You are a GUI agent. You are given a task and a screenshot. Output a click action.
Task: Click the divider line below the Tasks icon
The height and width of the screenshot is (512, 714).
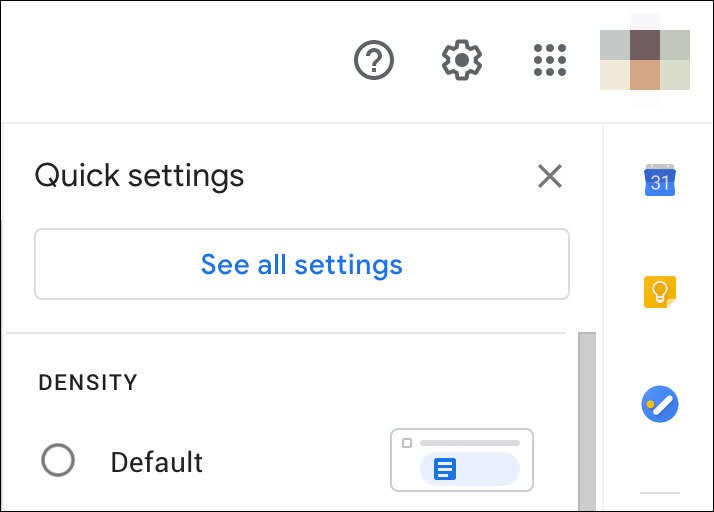(x=660, y=493)
